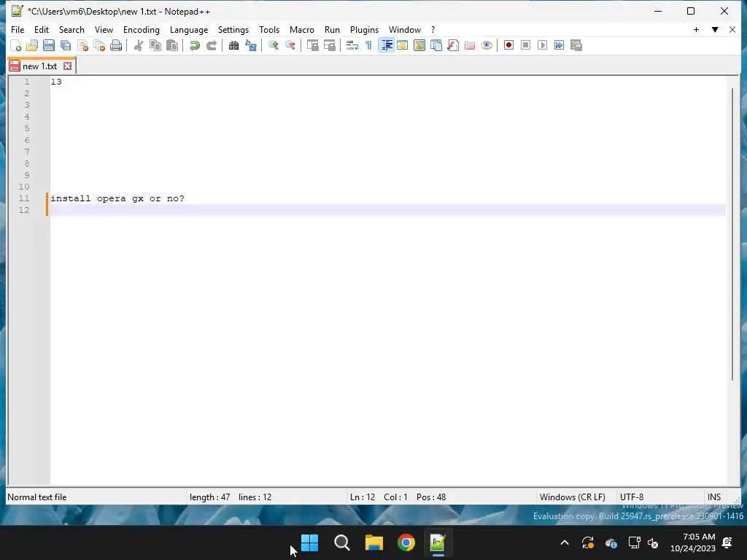Run macro multiple times icon
Screen dimensions: 747x560
pos(560,45)
